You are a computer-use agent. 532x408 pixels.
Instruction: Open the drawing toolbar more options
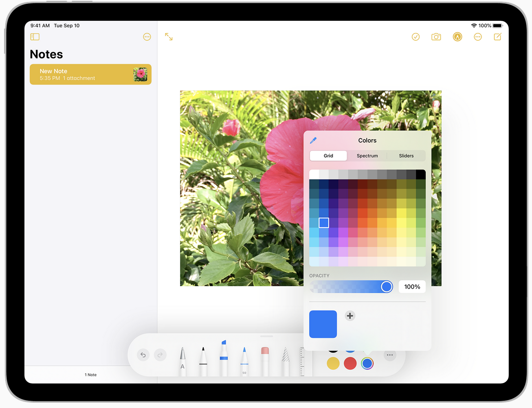tap(390, 355)
